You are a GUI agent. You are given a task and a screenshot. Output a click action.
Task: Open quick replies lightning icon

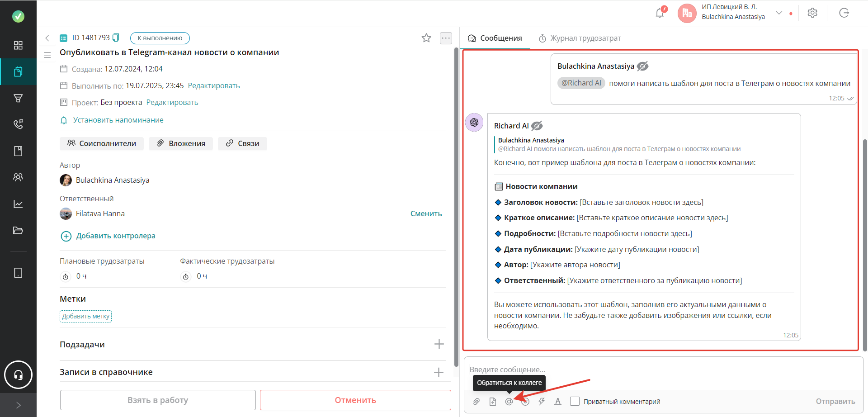[542, 401]
